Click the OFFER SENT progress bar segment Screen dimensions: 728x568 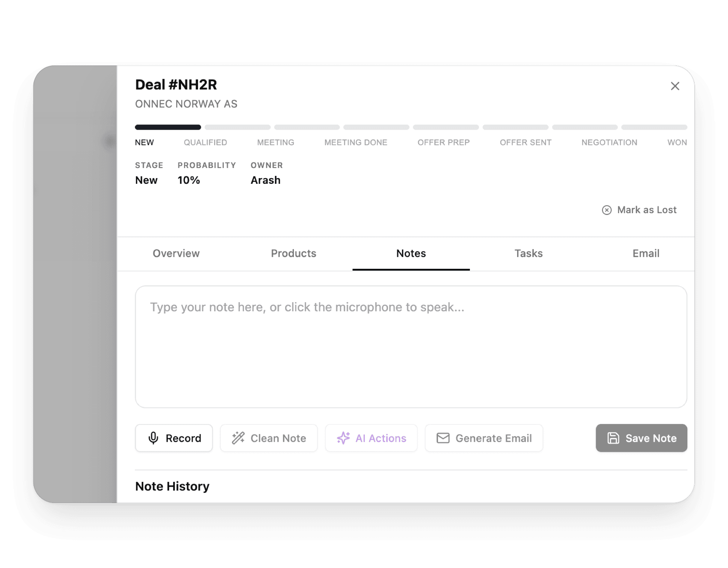515,127
